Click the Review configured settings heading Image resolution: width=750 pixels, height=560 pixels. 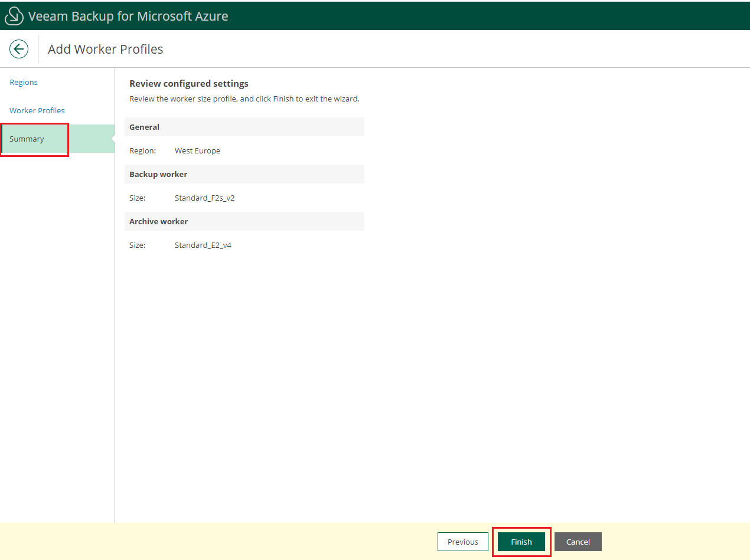(189, 83)
